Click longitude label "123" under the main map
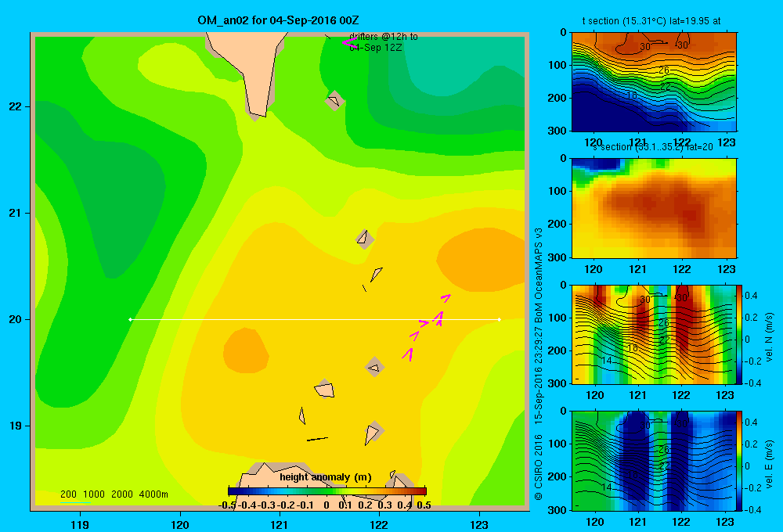The height and width of the screenshot is (532, 783). (479, 524)
